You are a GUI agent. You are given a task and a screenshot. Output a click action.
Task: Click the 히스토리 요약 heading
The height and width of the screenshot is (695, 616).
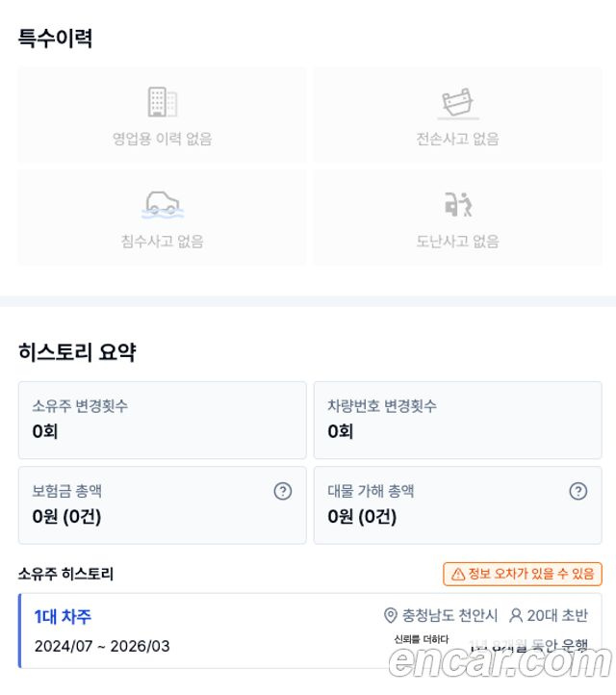click(x=77, y=352)
